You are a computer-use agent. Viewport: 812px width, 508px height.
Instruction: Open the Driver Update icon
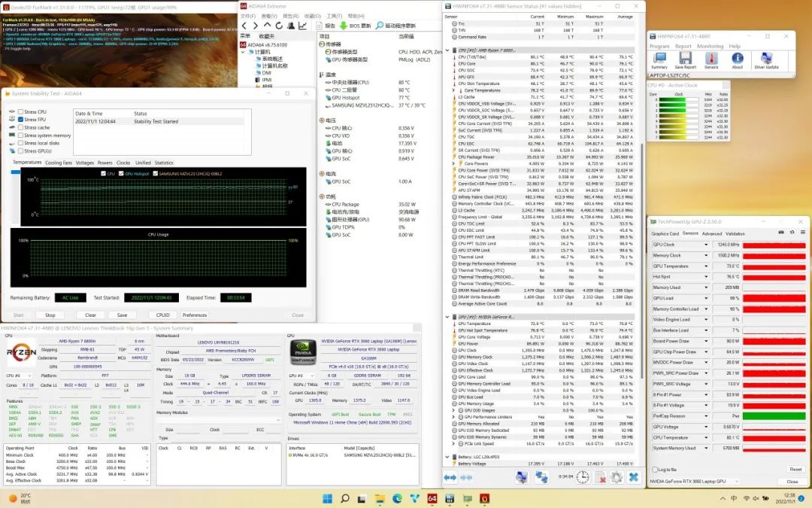coord(765,58)
